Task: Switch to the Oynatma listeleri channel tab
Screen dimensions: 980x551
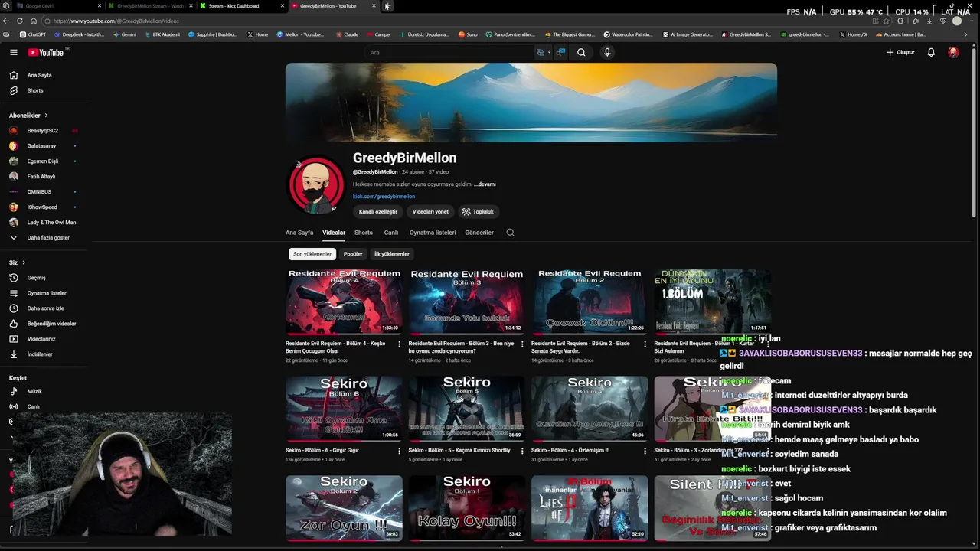Action: coord(433,233)
